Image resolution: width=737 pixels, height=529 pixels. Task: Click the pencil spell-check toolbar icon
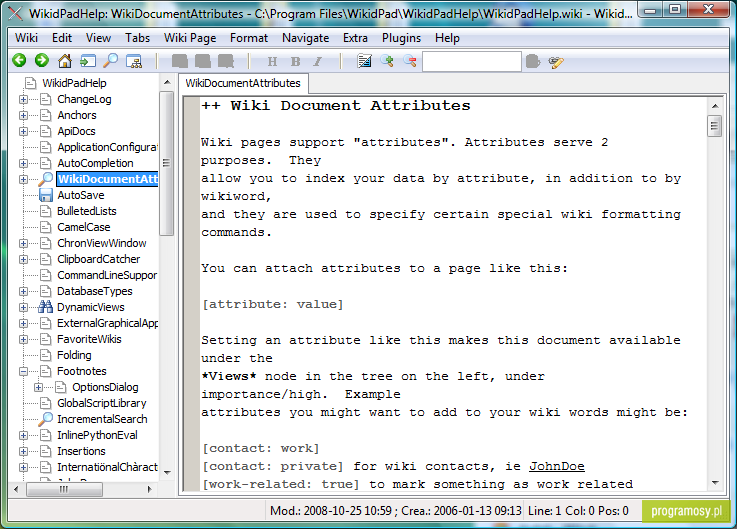click(556, 62)
